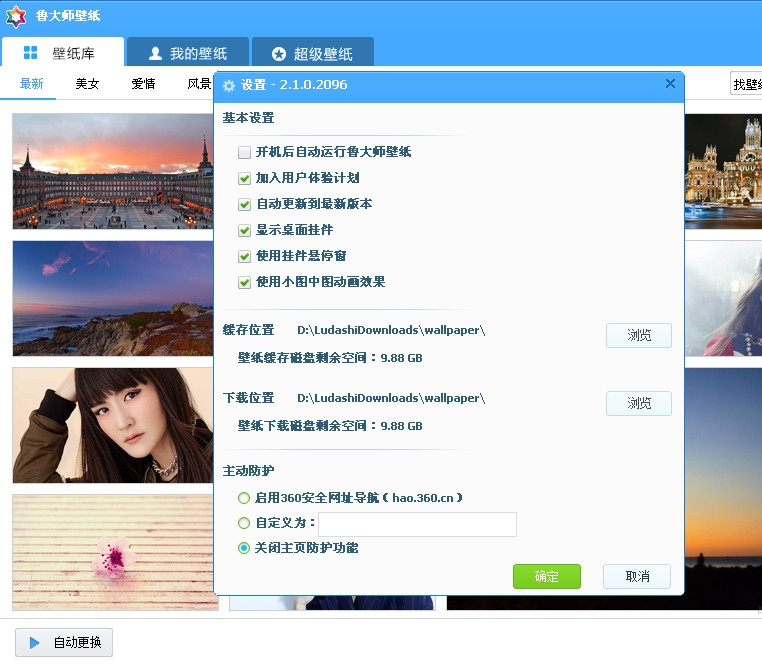Click the play icon on 自动更换

(x=35, y=643)
